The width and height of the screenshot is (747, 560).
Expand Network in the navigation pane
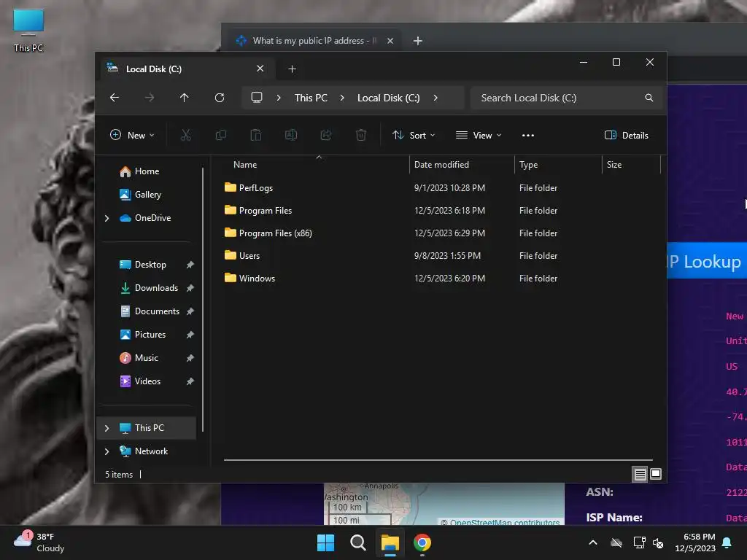tap(107, 451)
